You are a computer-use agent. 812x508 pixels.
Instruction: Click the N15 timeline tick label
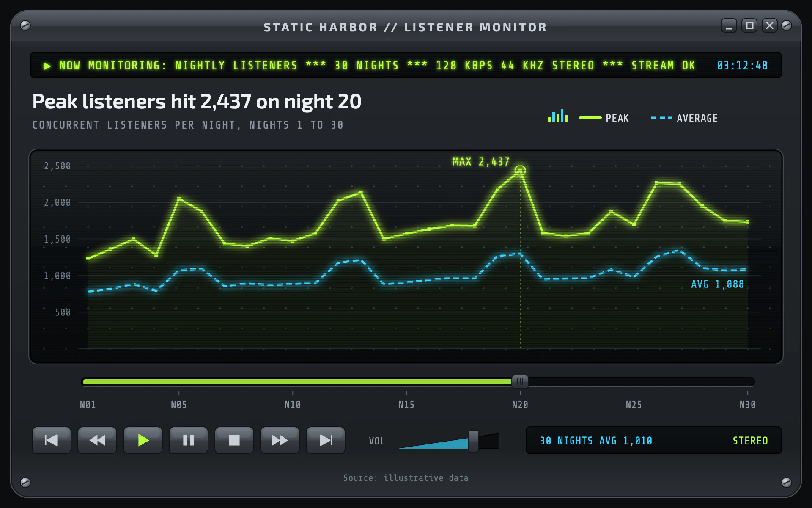coord(406,405)
